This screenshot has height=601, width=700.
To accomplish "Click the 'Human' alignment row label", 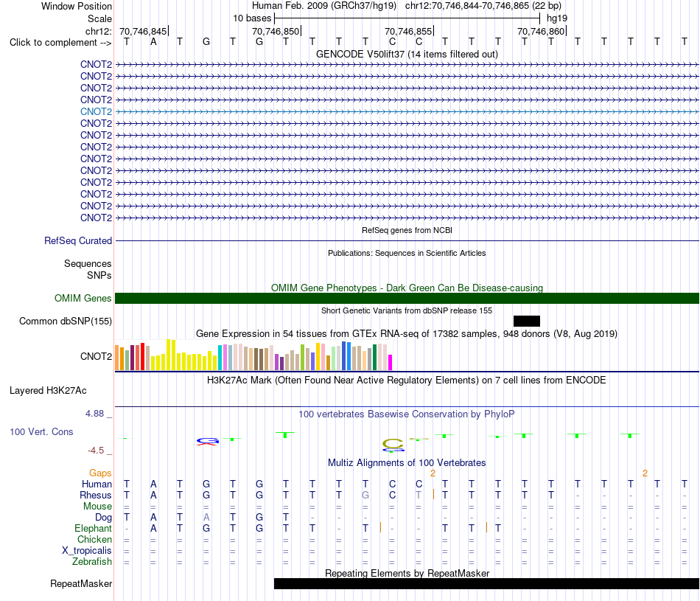I will tap(97, 484).
